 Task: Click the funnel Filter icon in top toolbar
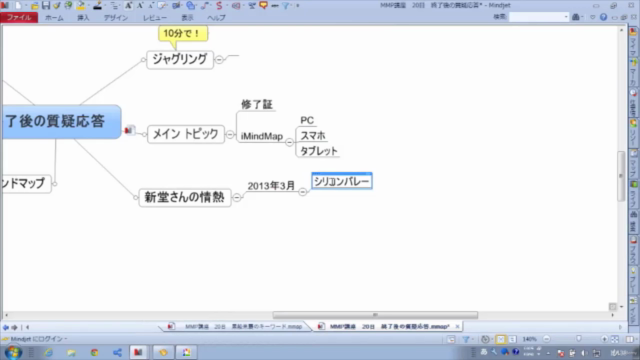tap(286, 5)
